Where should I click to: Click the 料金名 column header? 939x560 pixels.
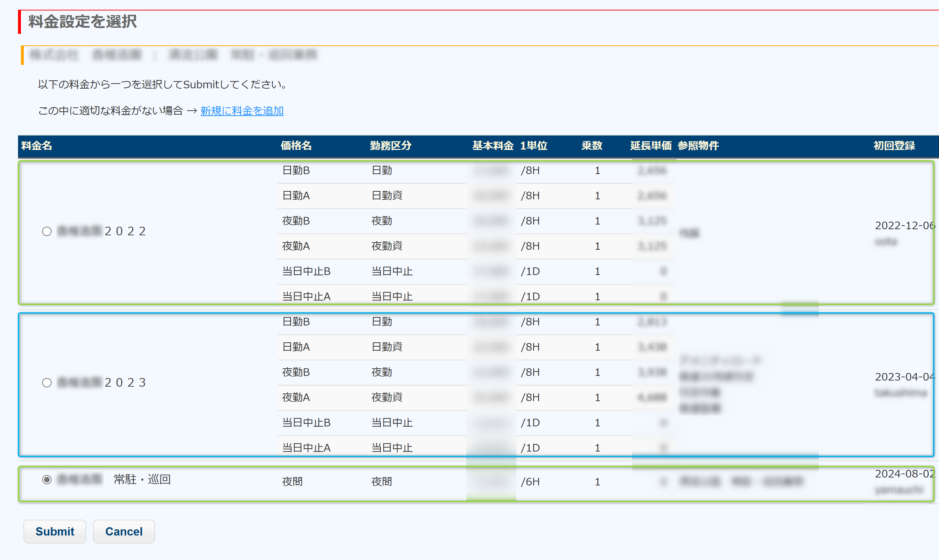pyautogui.click(x=37, y=146)
